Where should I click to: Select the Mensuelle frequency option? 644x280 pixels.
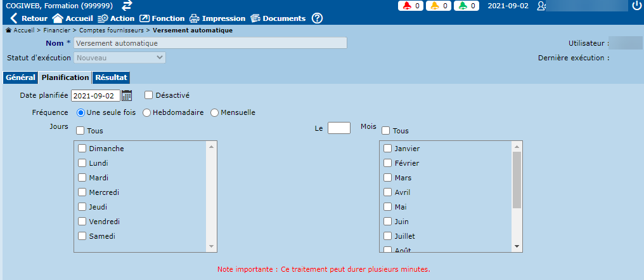pyautogui.click(x=214, y=112)
